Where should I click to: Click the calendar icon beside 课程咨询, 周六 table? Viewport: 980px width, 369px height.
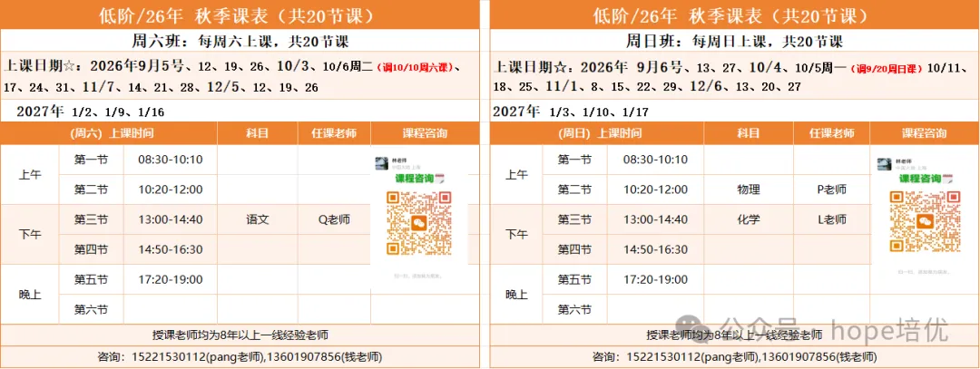pos(439,179)
